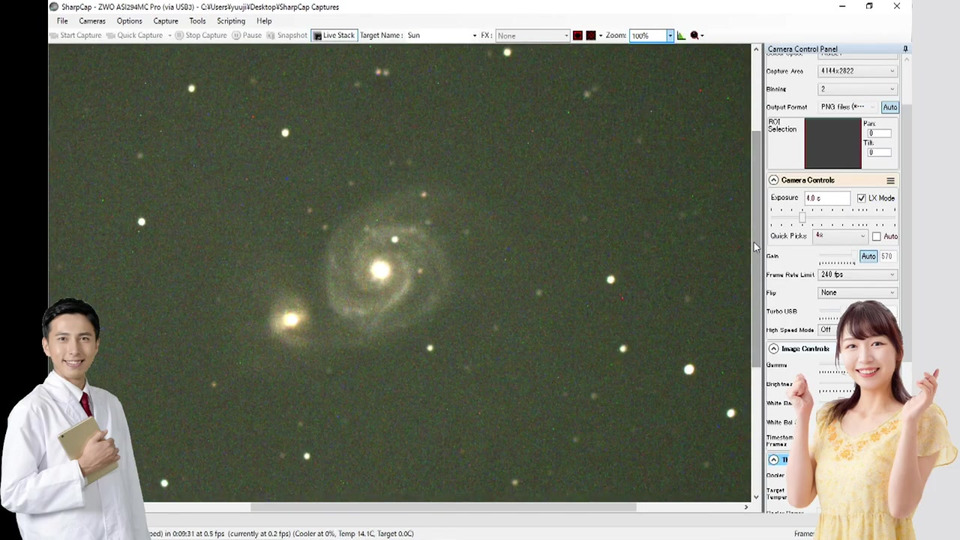
Task: Open the Help menu
Action: click(x=264, y=21)
